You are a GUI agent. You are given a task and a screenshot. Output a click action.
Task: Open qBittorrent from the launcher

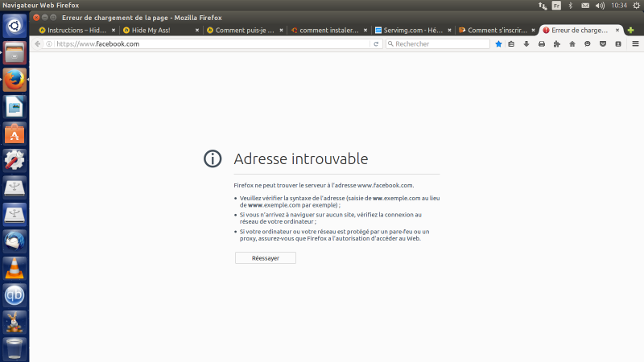pos(14,295)
